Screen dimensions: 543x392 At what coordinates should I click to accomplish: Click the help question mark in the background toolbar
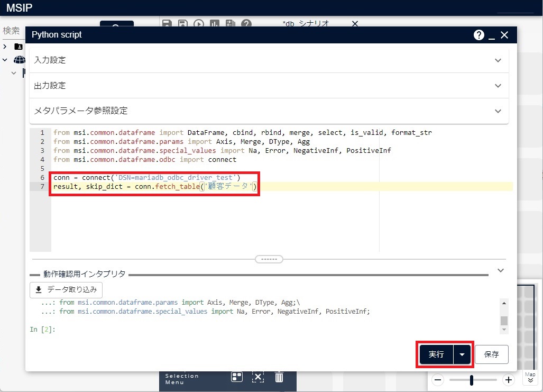246,24
